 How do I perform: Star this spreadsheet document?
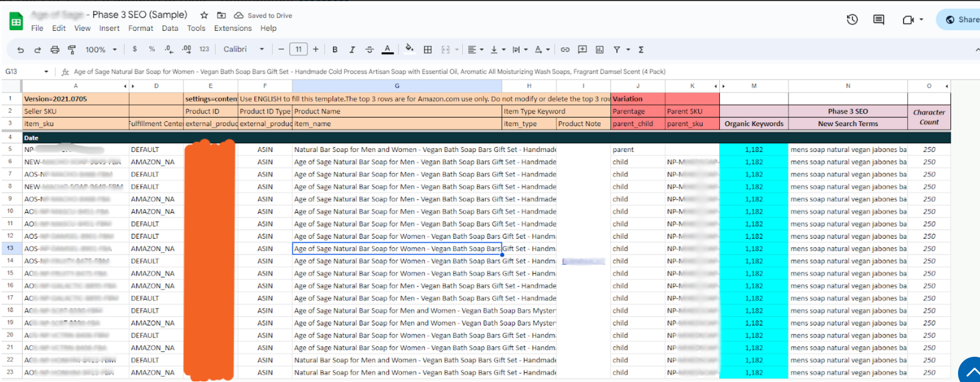click(204, 15)
